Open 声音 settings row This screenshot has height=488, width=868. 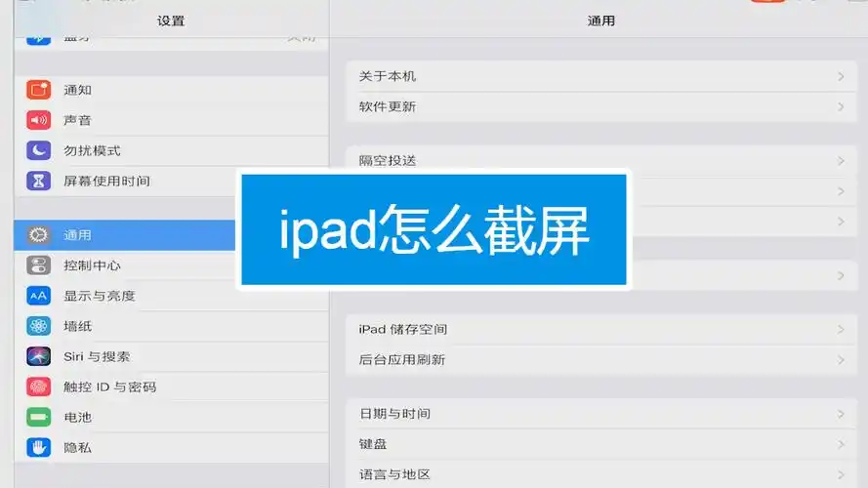tap(172, 120)
